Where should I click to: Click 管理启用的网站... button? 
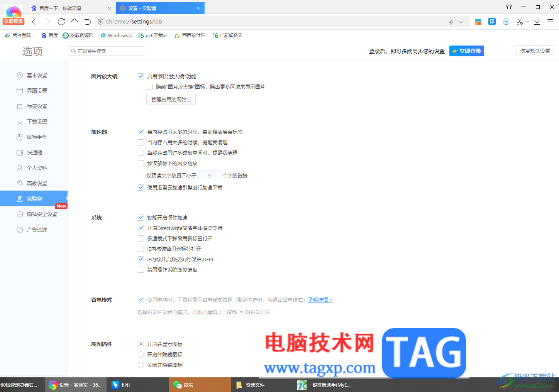point(171,100)
